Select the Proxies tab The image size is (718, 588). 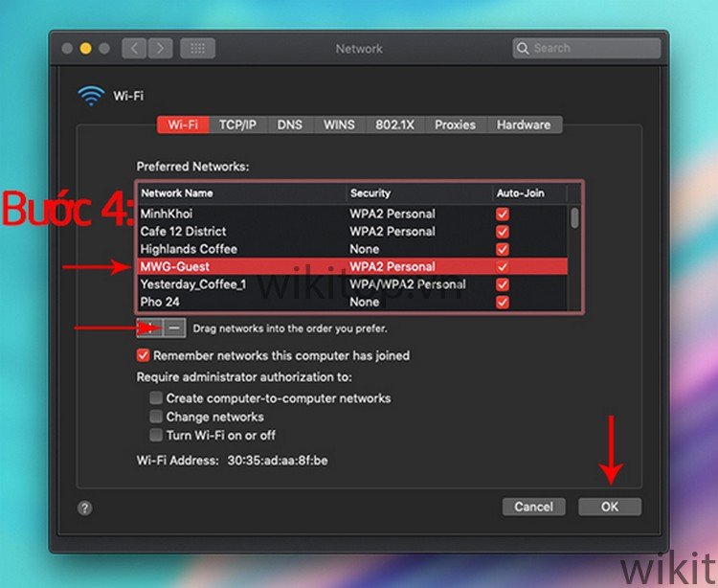[x=455, y=124]
